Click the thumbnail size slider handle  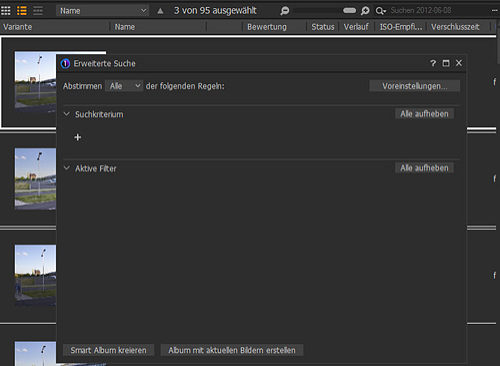click(349, 11)
